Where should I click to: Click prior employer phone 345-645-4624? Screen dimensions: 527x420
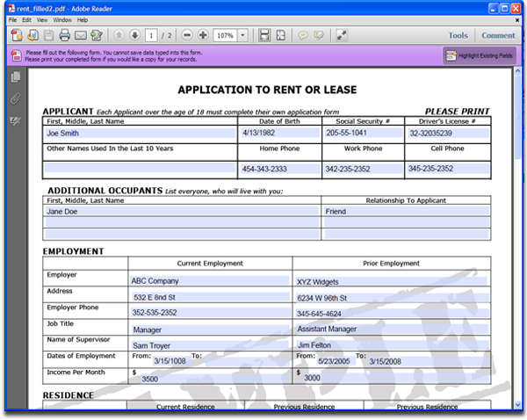[x=392, y=314]
